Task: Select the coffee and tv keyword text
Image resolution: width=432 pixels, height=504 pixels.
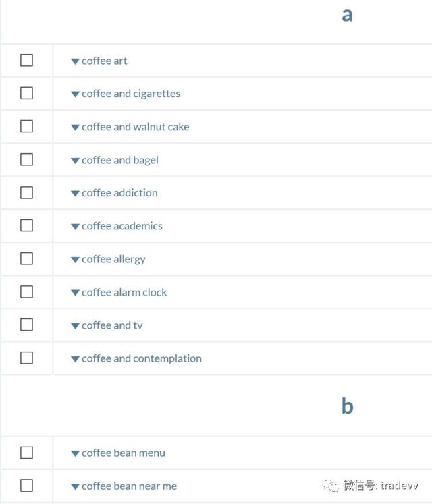Action: click(112, 325)
